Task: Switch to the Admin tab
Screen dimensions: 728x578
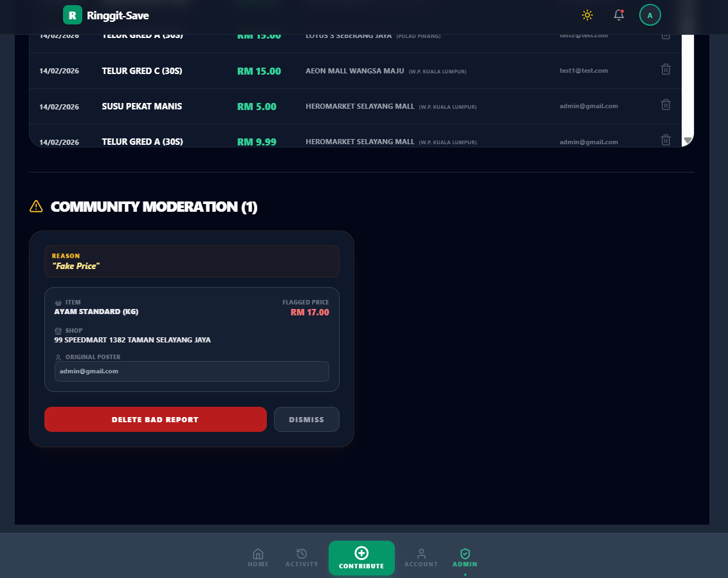Action: point(465,557)
